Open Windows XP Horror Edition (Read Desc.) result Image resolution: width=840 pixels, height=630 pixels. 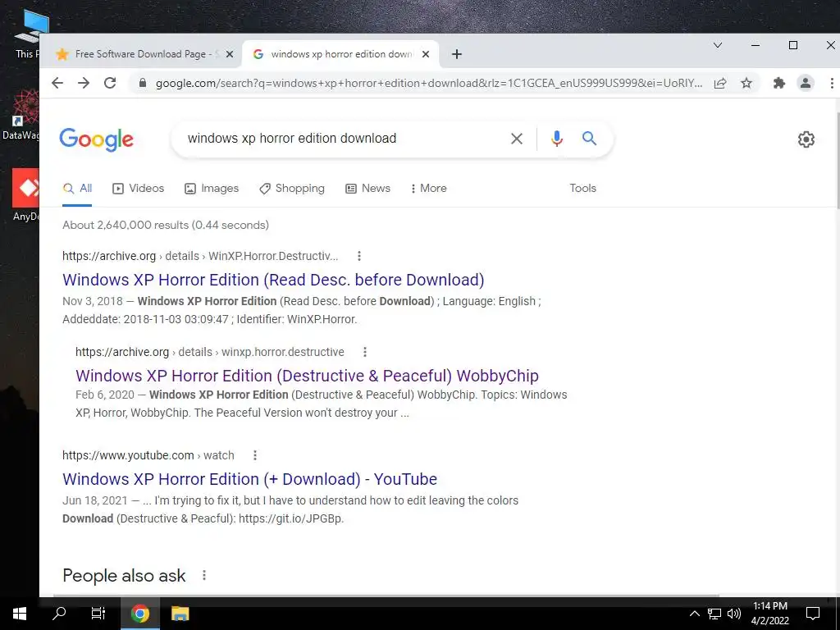273,280
